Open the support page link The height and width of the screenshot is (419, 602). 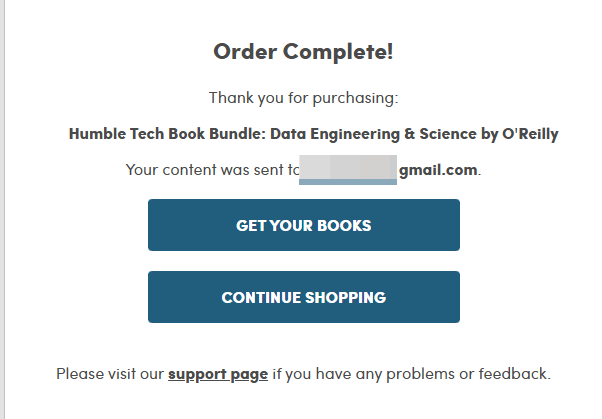(217, 375)
